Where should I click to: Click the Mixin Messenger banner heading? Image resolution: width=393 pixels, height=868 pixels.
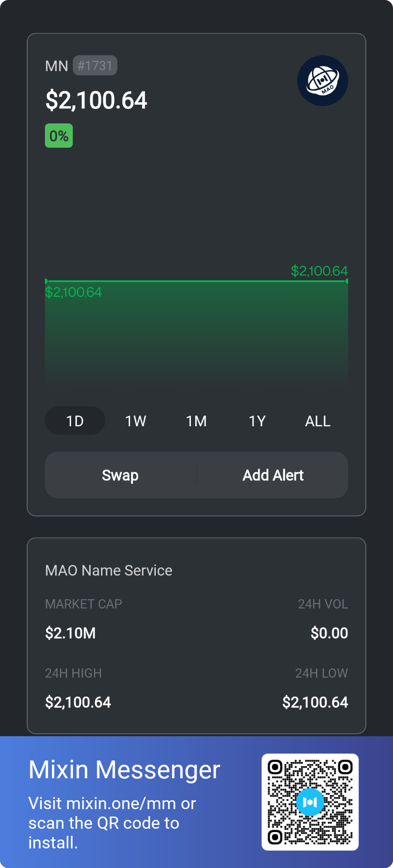(124, 770)
